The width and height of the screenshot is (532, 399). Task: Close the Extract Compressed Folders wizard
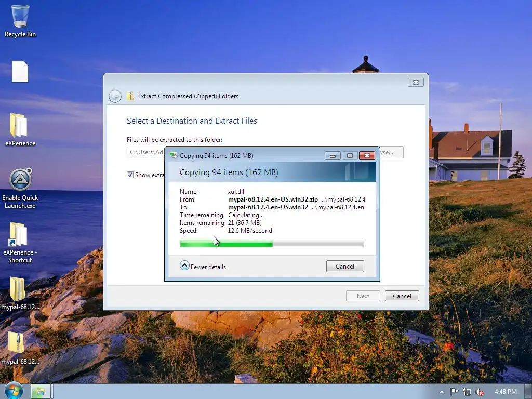(416, 82)
